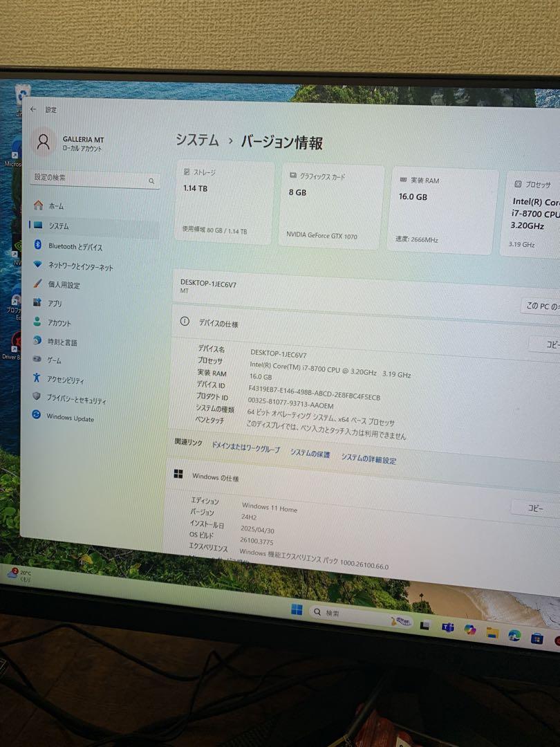Image resolution: width=560 pixels, height=747 pixels.
Task: Click the ゲーム controller icon
Action: pos(37,359)
